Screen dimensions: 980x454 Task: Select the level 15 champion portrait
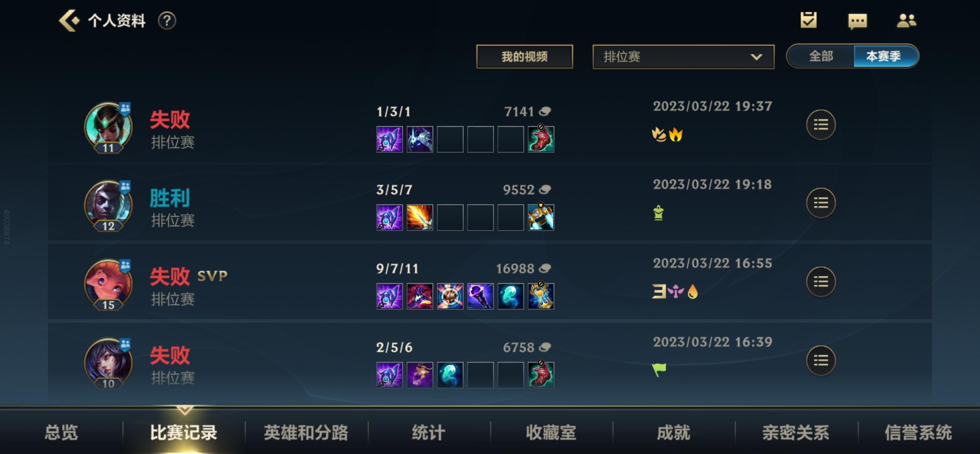pyautogui.click(x=108, y=284)
